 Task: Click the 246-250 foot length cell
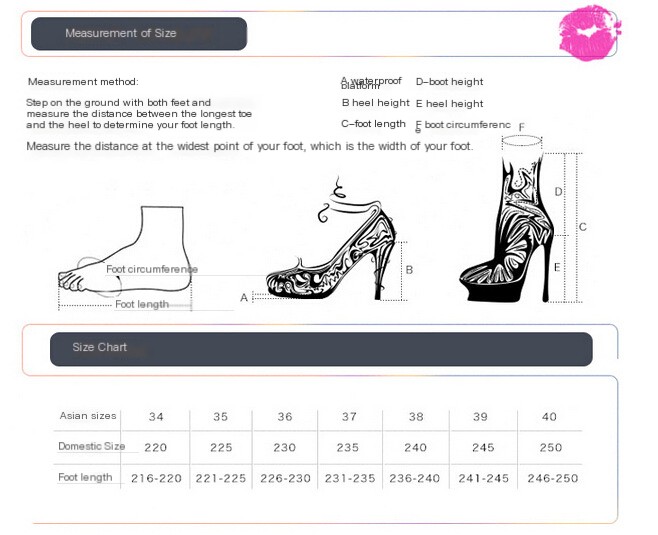[x=551, y=479]
